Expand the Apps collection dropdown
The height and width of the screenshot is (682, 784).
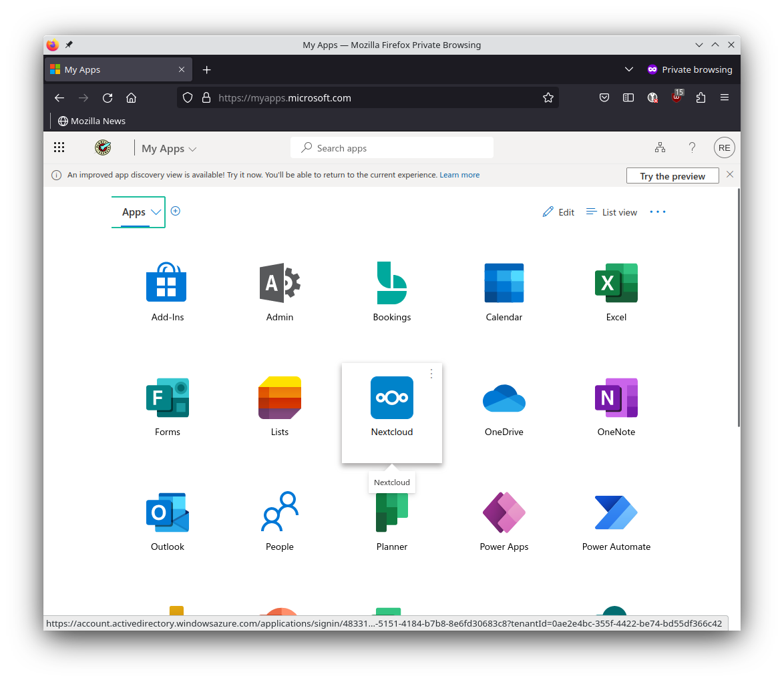point(156,212)
